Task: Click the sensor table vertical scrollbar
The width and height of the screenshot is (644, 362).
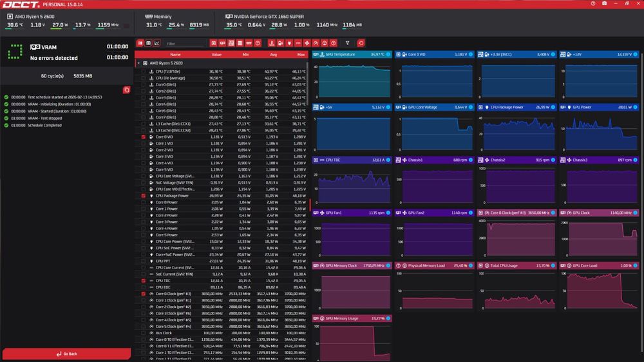Action: click(x=308, y=84)
